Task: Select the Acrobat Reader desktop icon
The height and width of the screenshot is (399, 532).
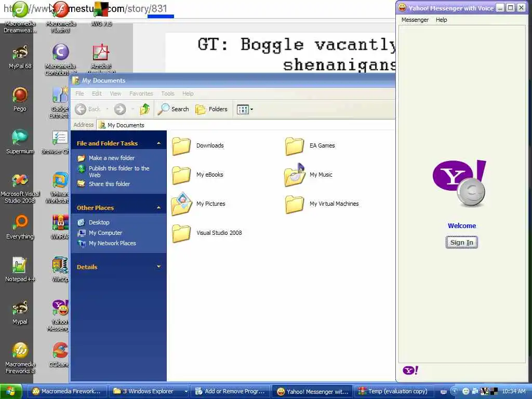Action: (101, 58)
